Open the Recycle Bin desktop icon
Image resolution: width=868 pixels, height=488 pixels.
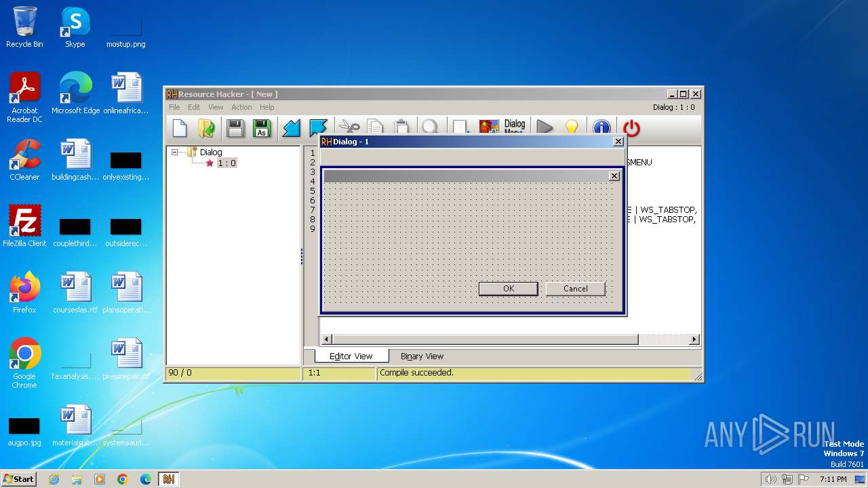pos(24,27)
